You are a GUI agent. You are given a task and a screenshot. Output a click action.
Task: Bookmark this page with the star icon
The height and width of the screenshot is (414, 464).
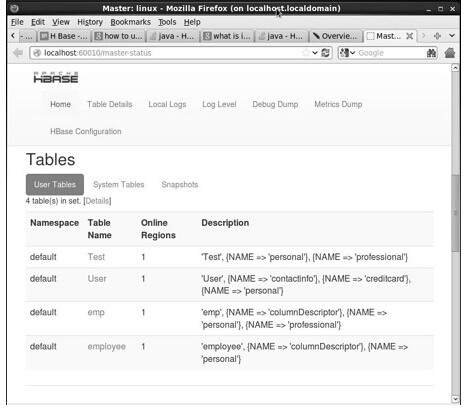point(306,53)
